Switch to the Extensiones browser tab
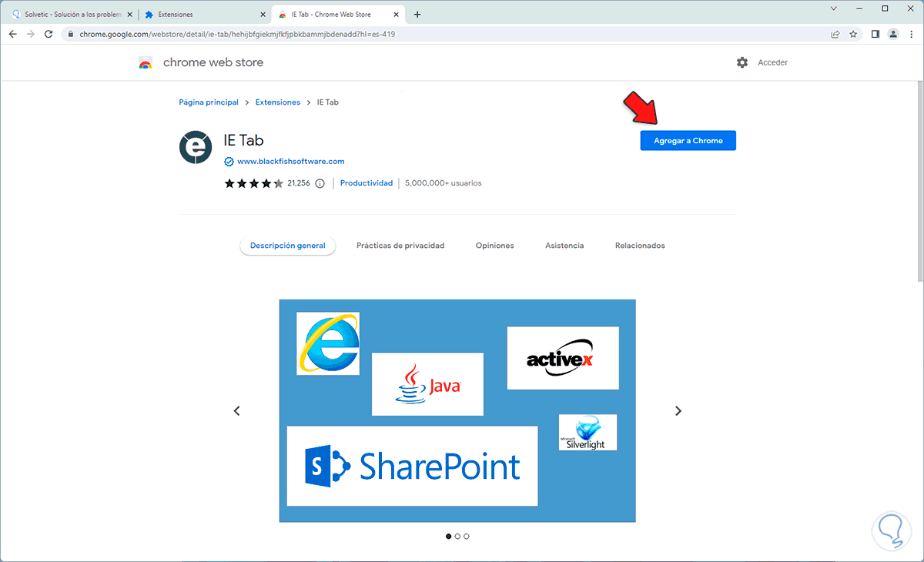The width and height of the screenshot is (924, 562). pos(206,14)
